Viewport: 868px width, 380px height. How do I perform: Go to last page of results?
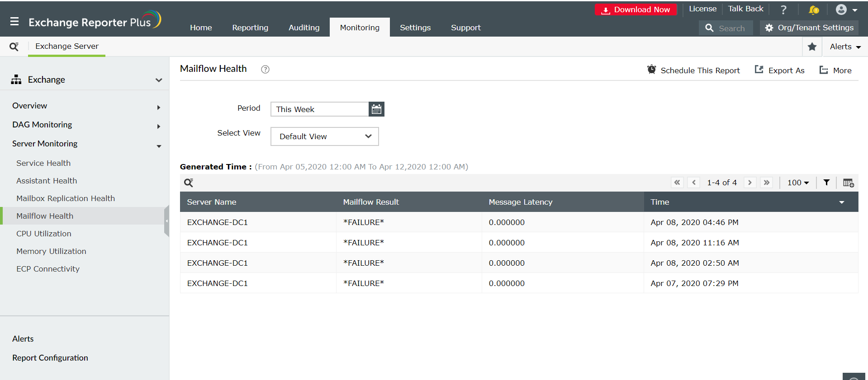point(767,183)
